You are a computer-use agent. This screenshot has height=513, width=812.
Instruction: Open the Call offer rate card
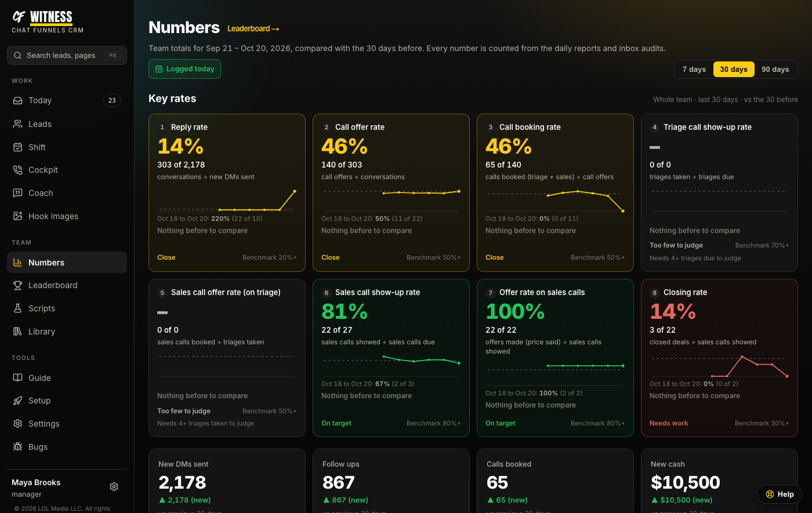click(x=391, y=193)
